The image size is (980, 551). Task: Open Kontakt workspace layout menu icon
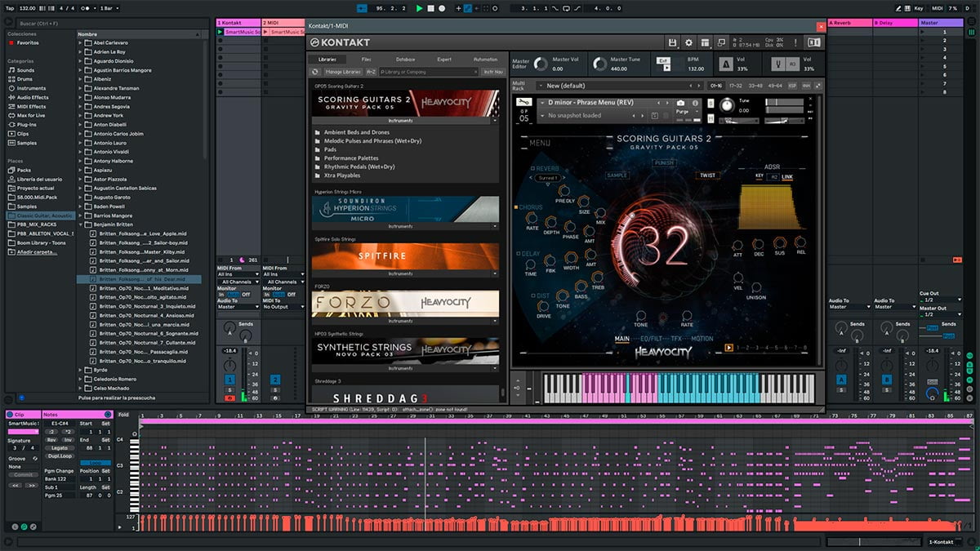click(x=705, y=42)
